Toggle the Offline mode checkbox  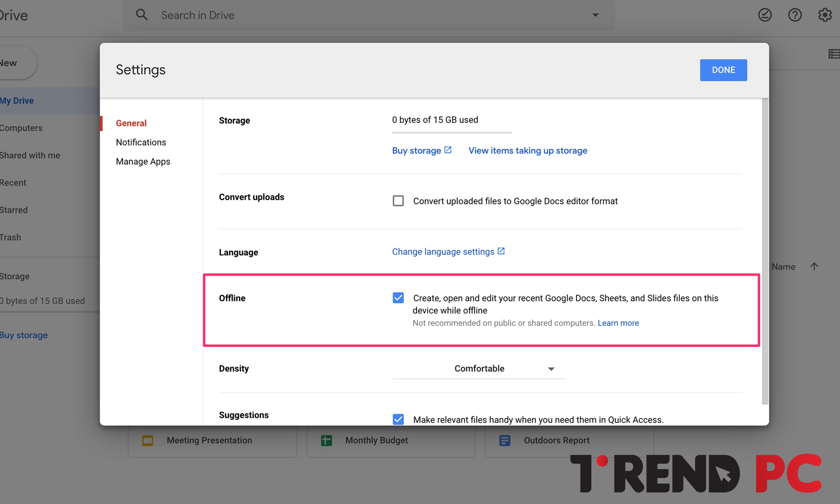(397, 298)
